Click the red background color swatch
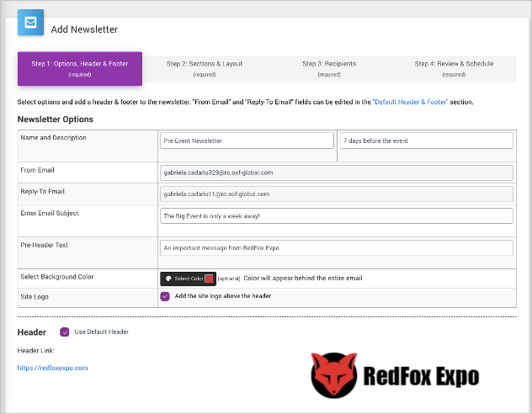Image resolution: width=532 pixels, height=414 pixels. pyautogui.click(x=209, y=279)
